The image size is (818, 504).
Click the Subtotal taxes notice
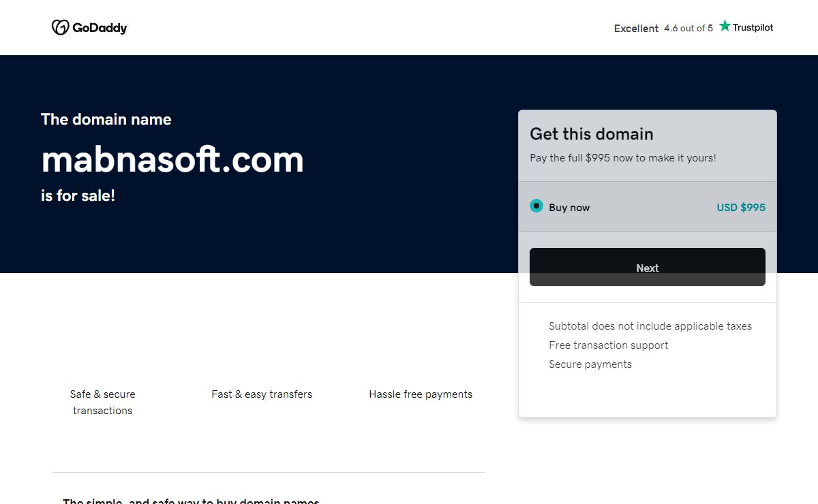coord(650,326)
